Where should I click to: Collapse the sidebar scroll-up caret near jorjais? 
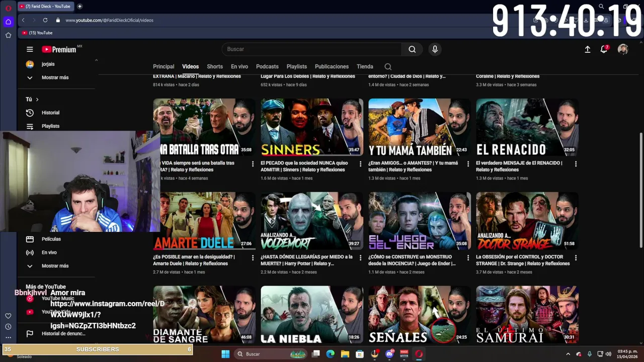[96, 60]
